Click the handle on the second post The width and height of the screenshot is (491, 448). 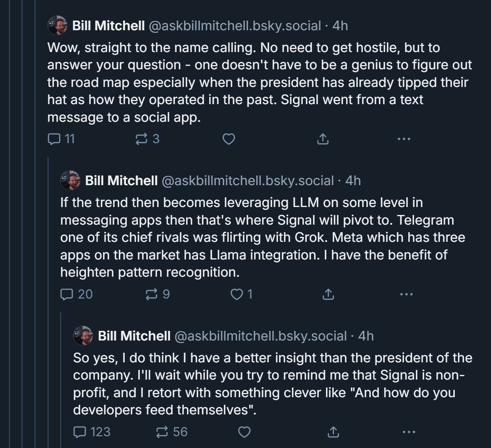[x=248, y=181]
